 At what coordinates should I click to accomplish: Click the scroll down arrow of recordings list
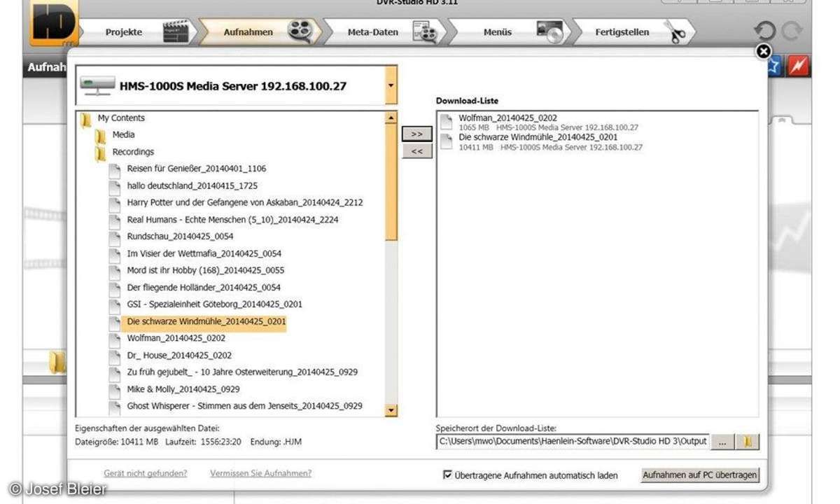391,411
